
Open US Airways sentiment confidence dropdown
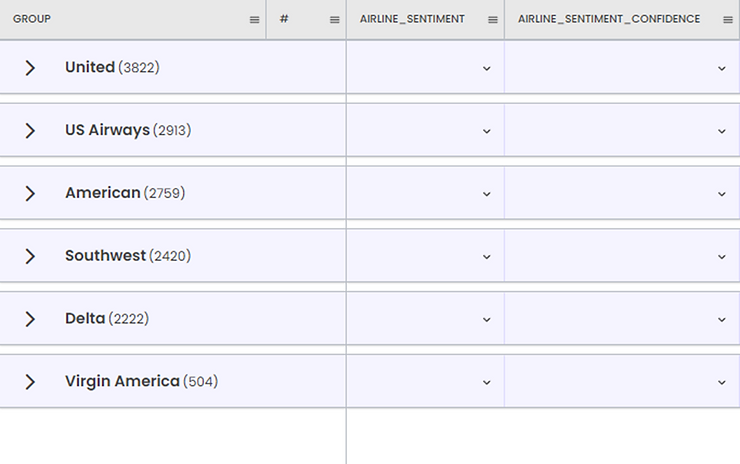pos(722,132)
